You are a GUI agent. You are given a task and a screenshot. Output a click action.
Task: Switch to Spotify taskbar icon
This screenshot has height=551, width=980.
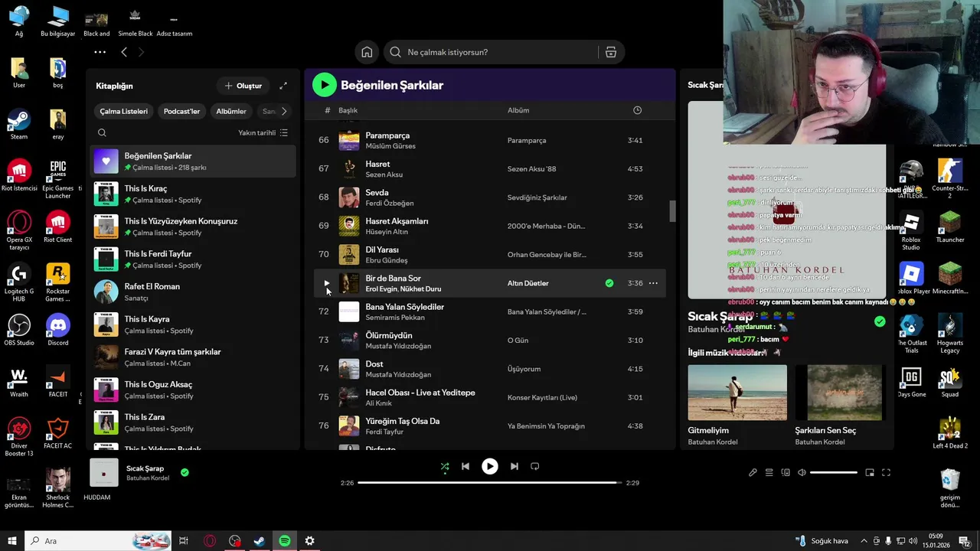coord(285,541)
